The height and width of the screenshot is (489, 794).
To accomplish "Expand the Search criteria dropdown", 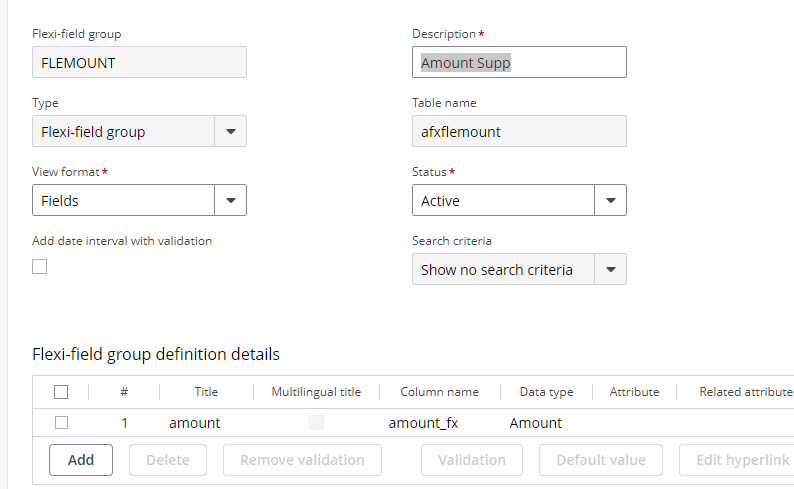I will point(611,270).
